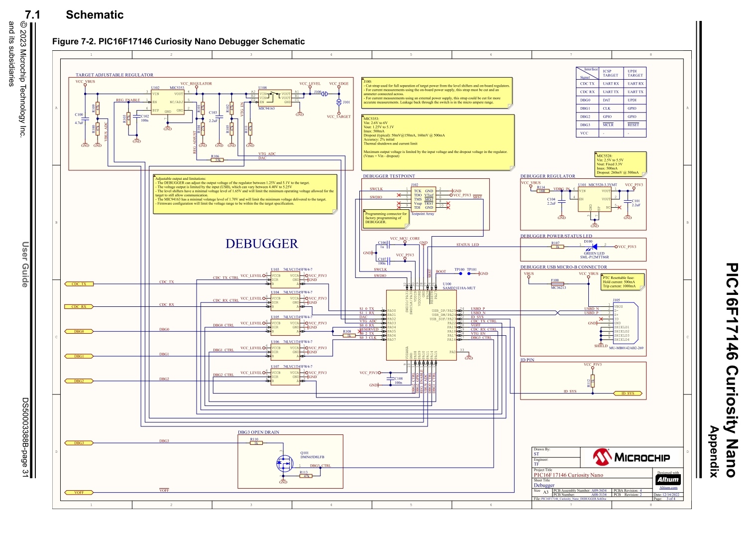Click the MIC5353 specifications yellow note
The height and width of the screenshot is (538, 756).
coord(437,141)
